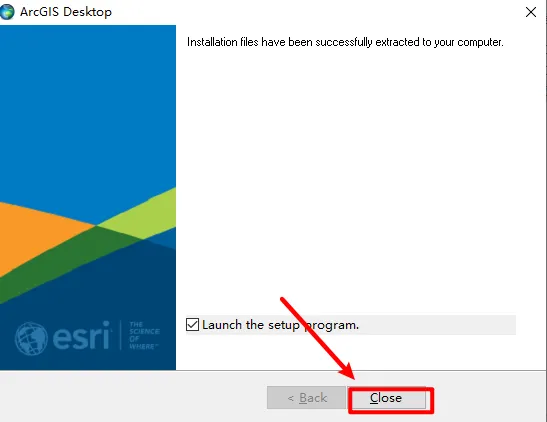This screenshot has height=422, width=547.
Task: Click the greyed-out Back button
Action: point(307,398)
